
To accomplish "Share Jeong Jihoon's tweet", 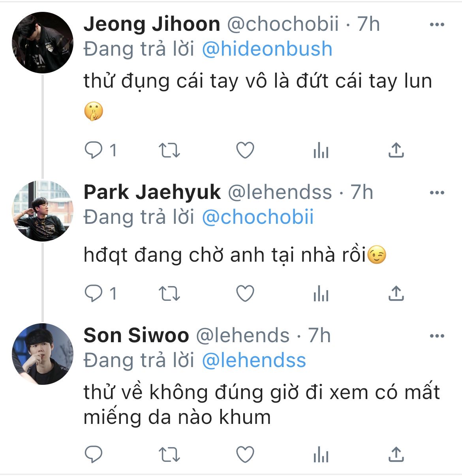I will click(396, 150).
